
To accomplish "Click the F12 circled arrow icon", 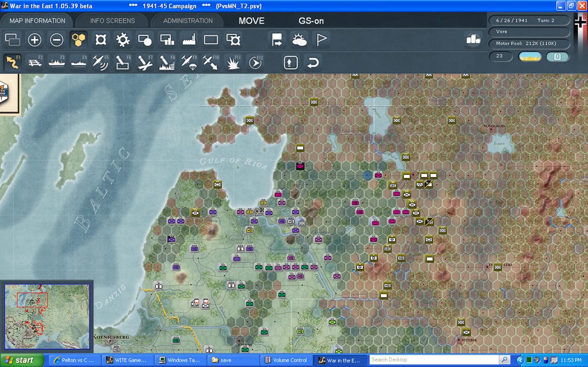I will click(x=255, y=62).
